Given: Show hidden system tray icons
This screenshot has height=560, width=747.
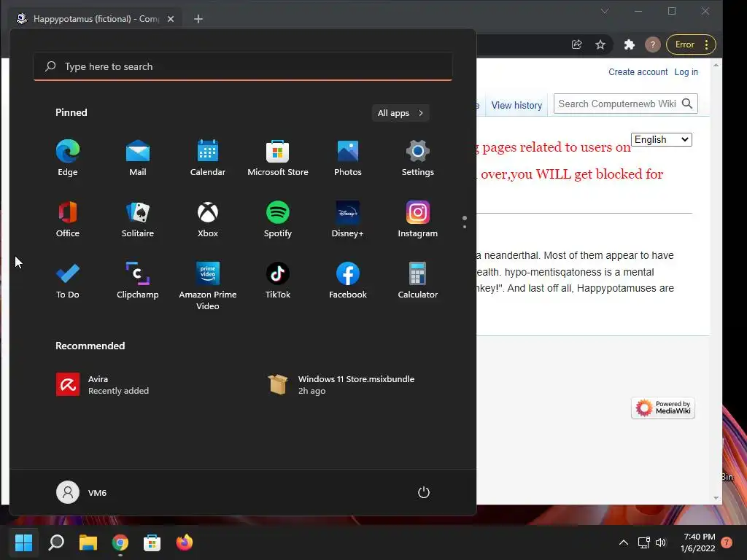Looking at the screenshot, I should [x=623, y=542].
